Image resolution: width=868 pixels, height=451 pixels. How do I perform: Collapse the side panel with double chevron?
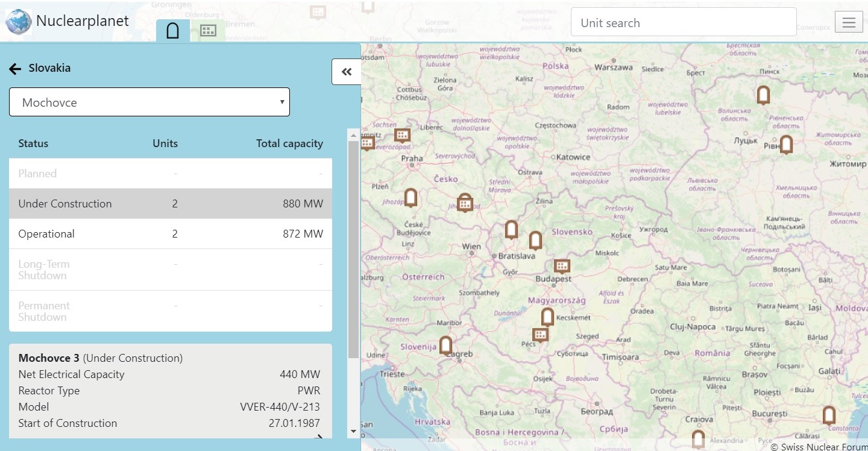347,72
